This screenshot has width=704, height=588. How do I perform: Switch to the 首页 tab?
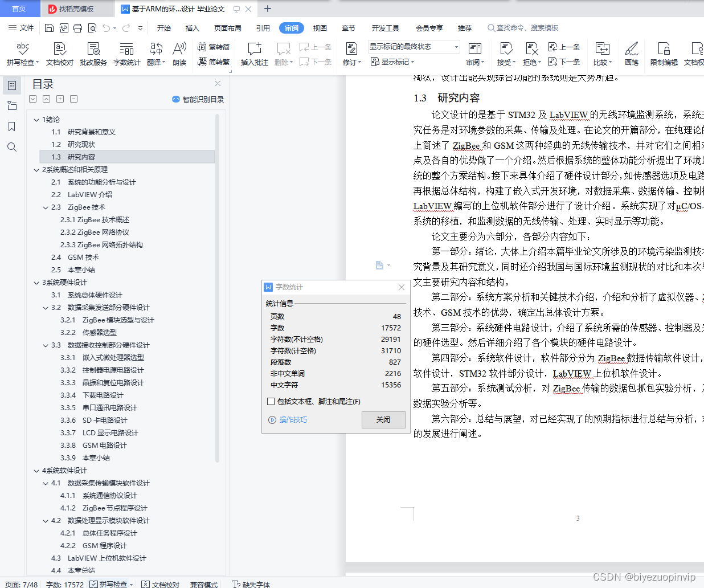19,9
